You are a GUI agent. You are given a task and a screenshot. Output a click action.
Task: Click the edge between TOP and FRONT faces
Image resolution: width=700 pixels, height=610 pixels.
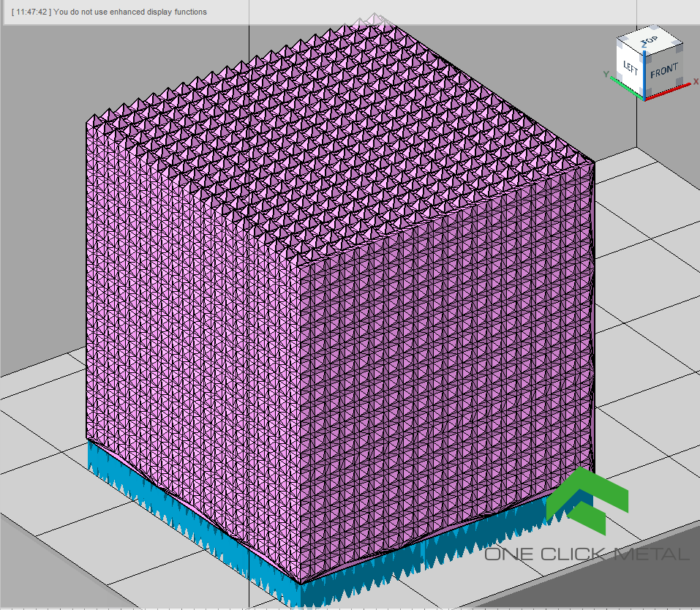(664, 49)
